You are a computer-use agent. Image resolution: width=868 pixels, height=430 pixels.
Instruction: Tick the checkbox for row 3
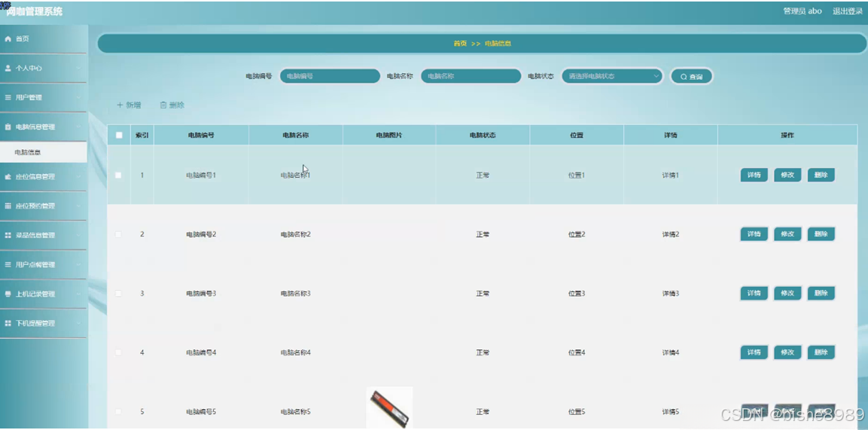click(x=118, y=293)
